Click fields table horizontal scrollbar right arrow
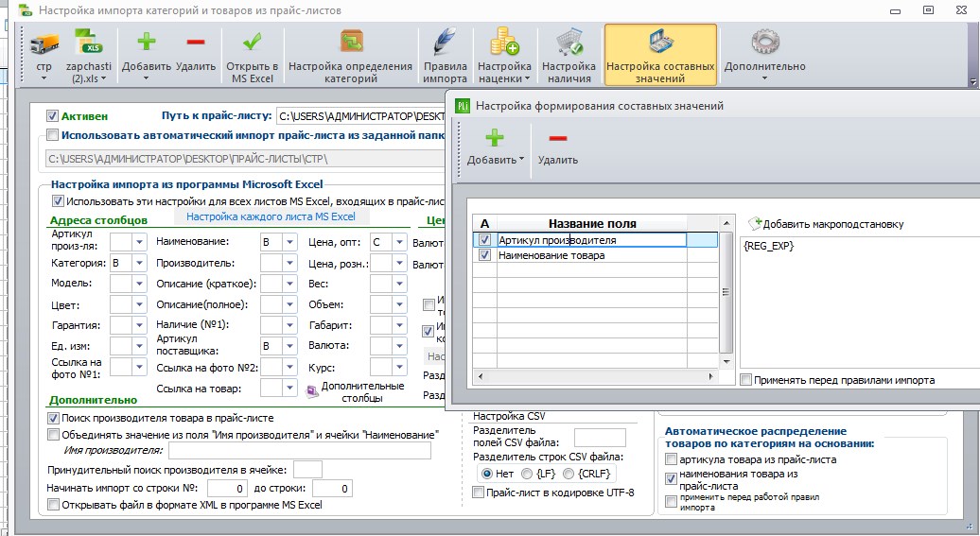The height and width of the screenshot is (536, 980). tap(710, 376)
